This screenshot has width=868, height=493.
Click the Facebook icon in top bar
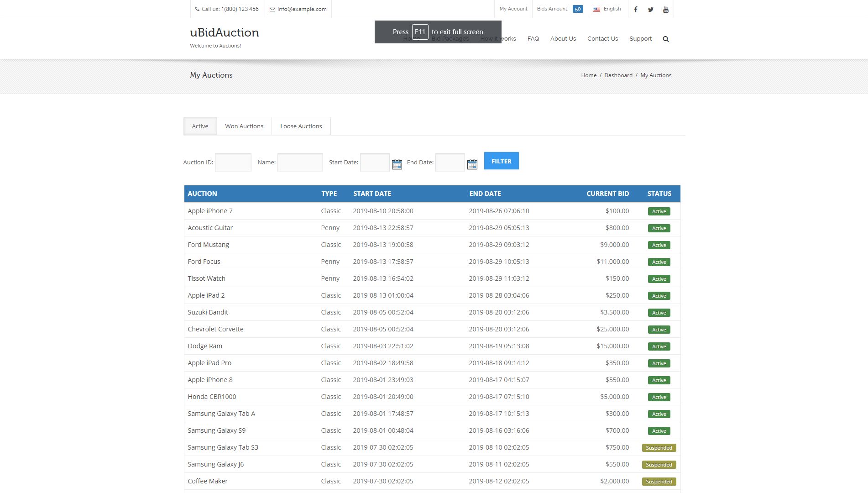coord(635,9)
